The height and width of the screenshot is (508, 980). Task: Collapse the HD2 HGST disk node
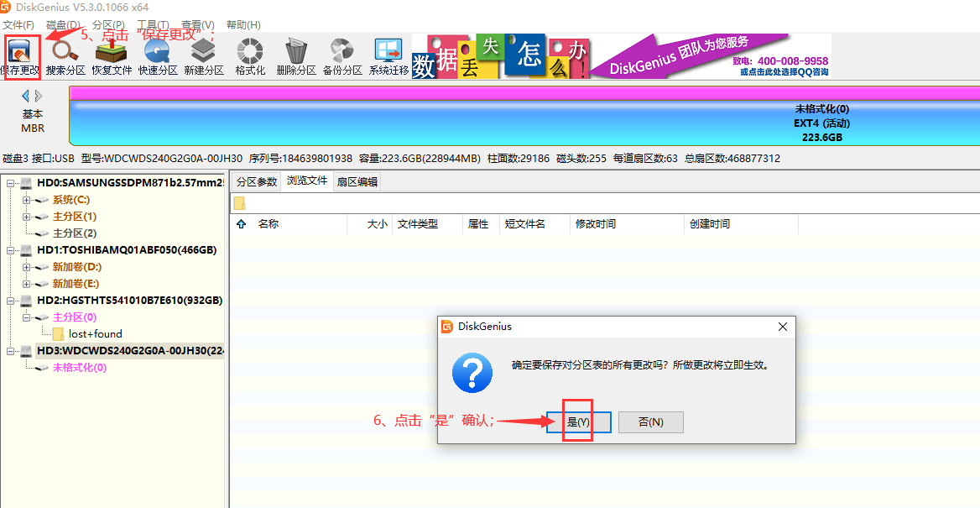click(x=10, y=301)
